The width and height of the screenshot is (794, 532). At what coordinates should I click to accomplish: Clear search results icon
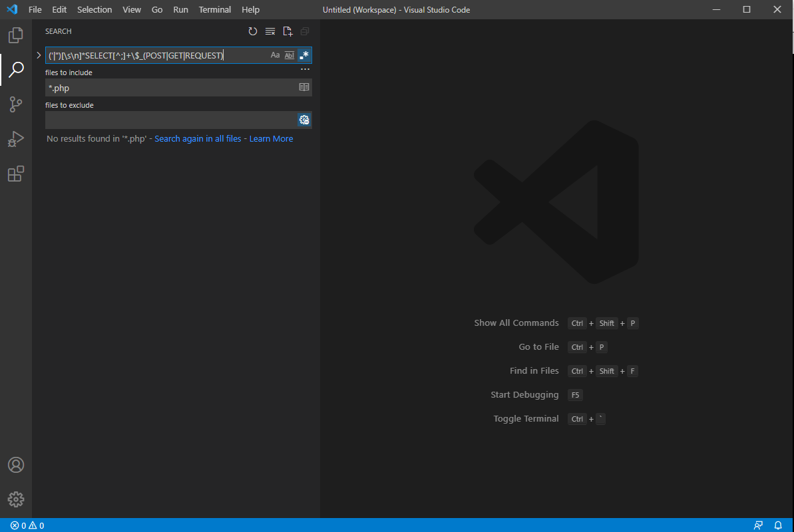coord(270,31)
